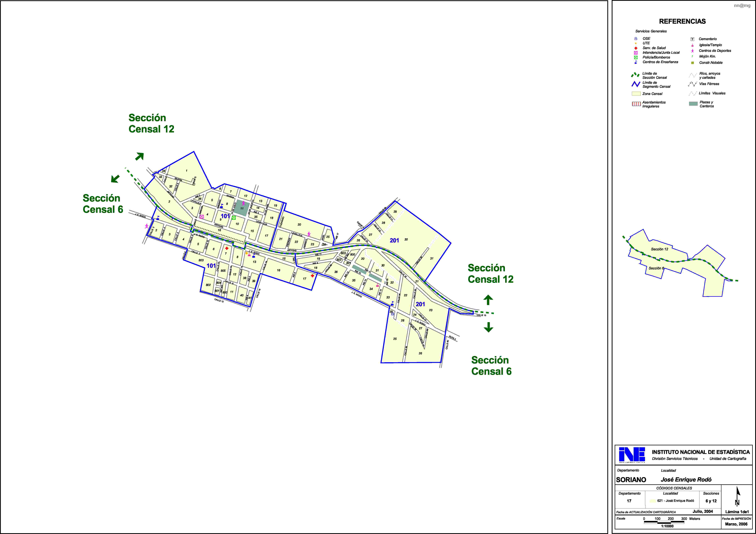Click the magenta Intendencia marker in map block 4
The height and width of the screenshot is (534, 756).
coord(202,217)
